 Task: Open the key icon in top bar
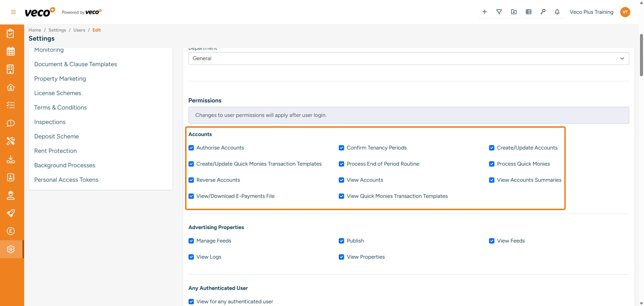click(x=543, y=12)
